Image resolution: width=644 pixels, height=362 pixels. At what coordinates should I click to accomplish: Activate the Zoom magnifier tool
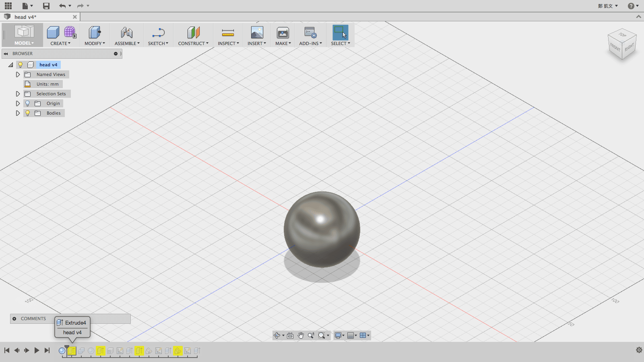[x=311, y=335]
